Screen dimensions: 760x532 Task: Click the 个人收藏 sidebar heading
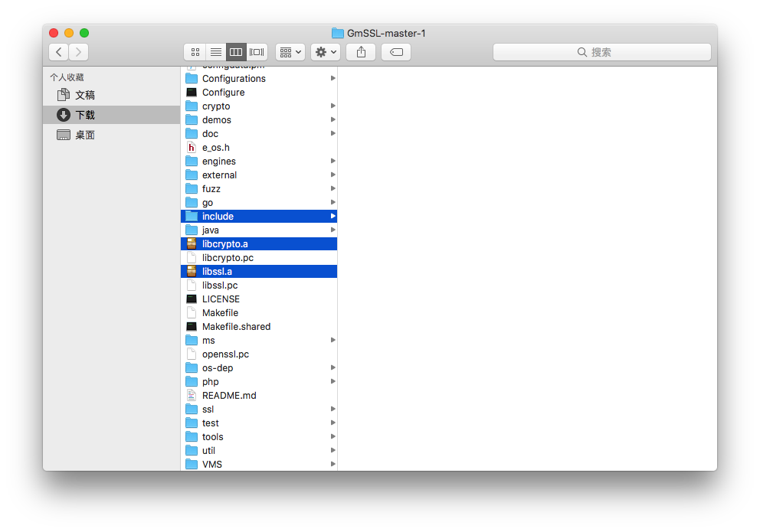(x=67, y=77)
